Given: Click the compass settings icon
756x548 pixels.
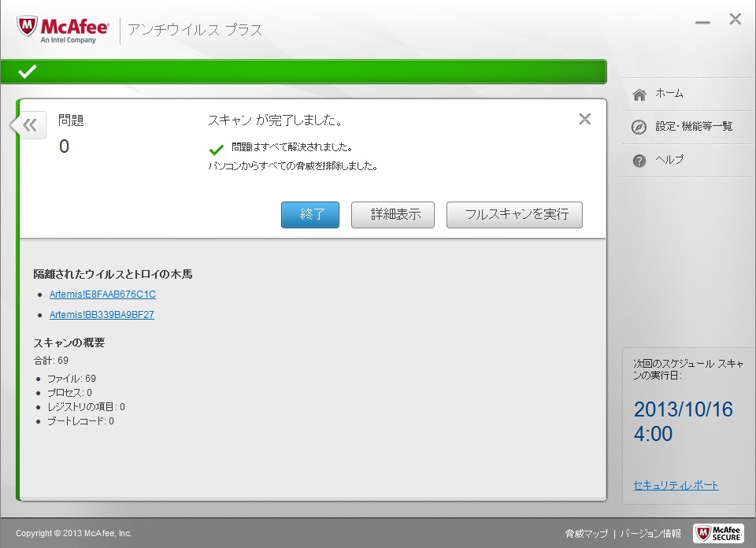Looking at the screenshot, I should pos(639,128).
